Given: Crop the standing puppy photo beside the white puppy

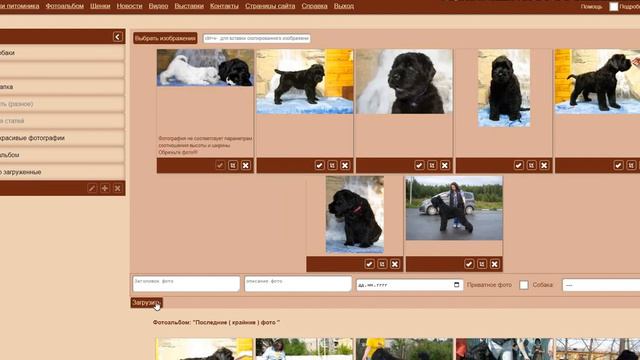Looking at the screenshot, I should (x=332, y=165).
